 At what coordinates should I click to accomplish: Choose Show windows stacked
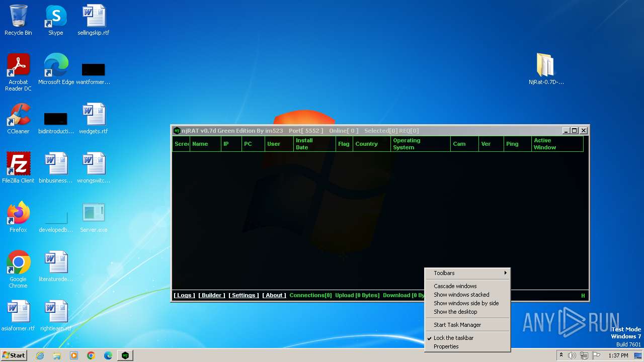tap(467, 295)
